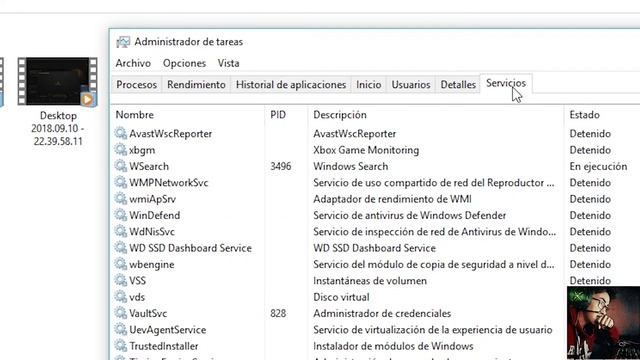
Task: Click the gear icon beside TrustedInstaller
Action: 121,346
